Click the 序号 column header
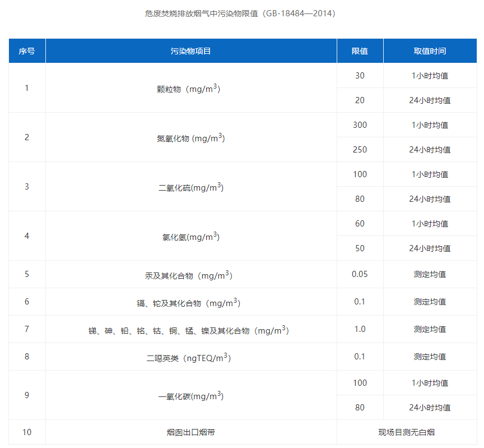484x448 pixels. pos(27,51)
